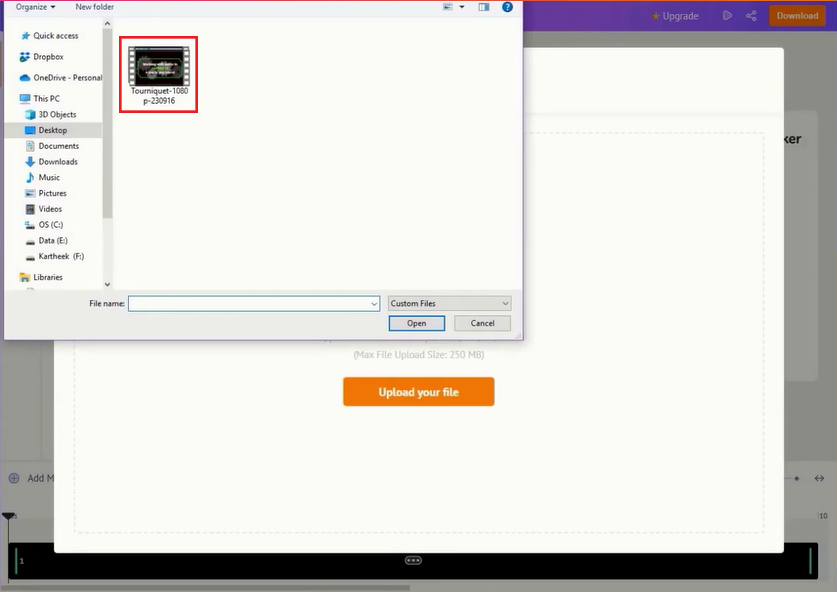This screenshot has height=592, width=837.
Task: Select Data (E:) drive
Action: 53,241
